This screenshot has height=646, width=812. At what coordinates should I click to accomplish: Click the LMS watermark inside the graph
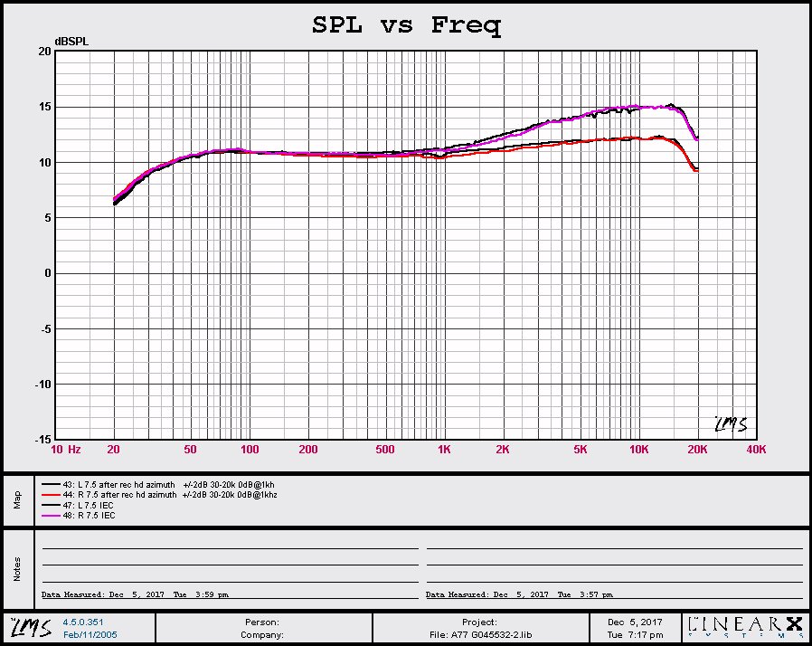click(728, 423)
